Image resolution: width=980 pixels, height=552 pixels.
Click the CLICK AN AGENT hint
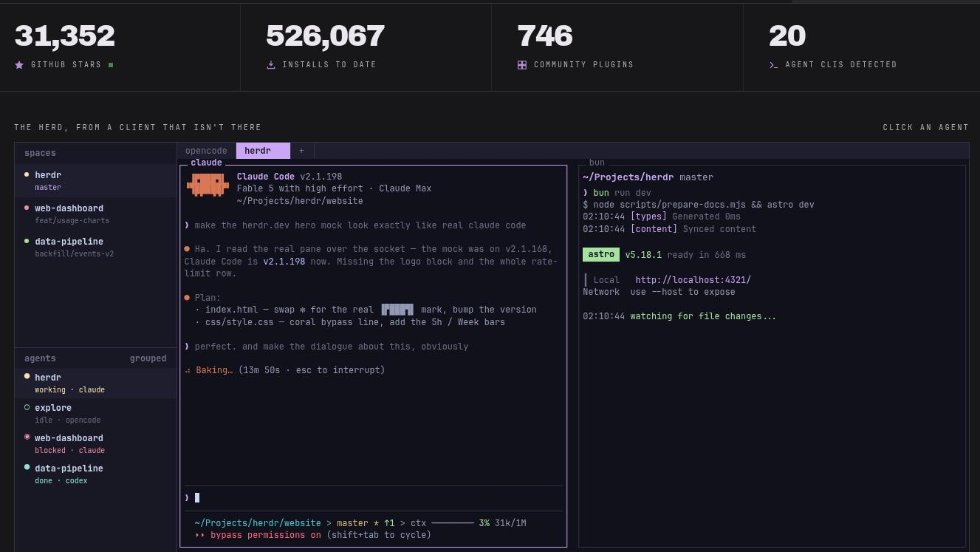[x=925, y=127]
